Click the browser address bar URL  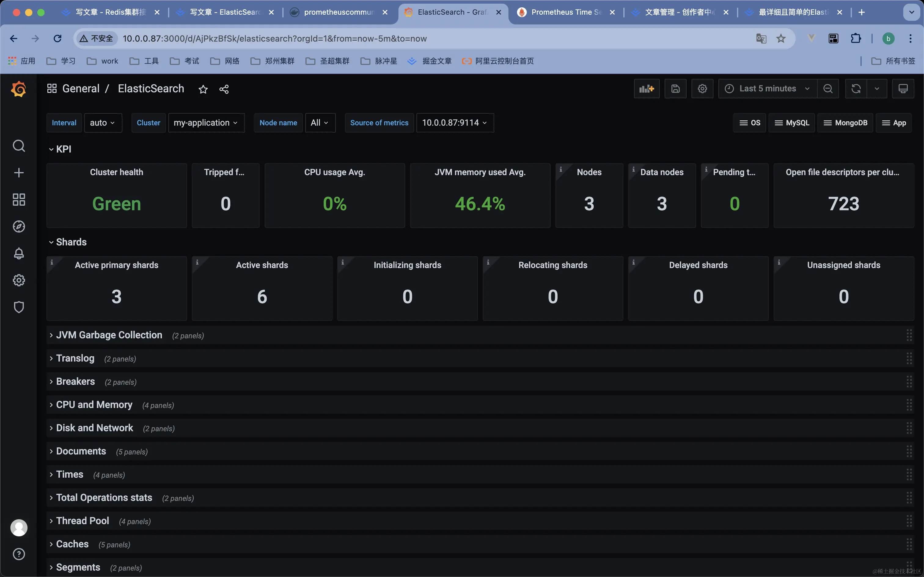click(x=275, y=39)
